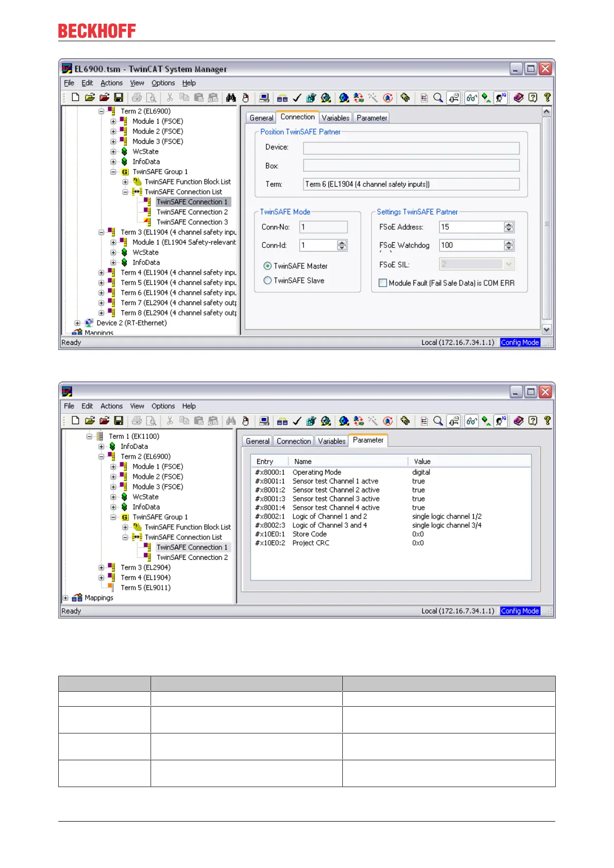Click the New document icon in the EL6900.tsm window
The width and height of the screenshot is (614, 868).
tap(75, 97)
